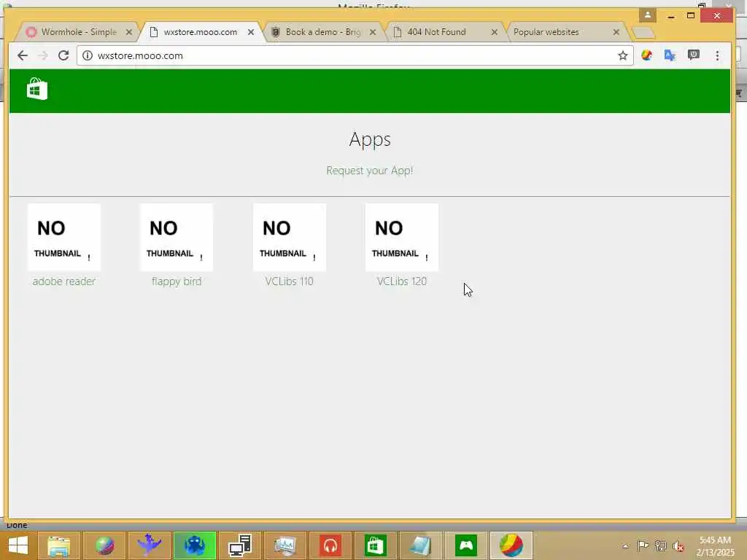This screenshot has height=560, width=747.
Task: Click the dark screen extension icon in toolbar
Action: (694, 55)
